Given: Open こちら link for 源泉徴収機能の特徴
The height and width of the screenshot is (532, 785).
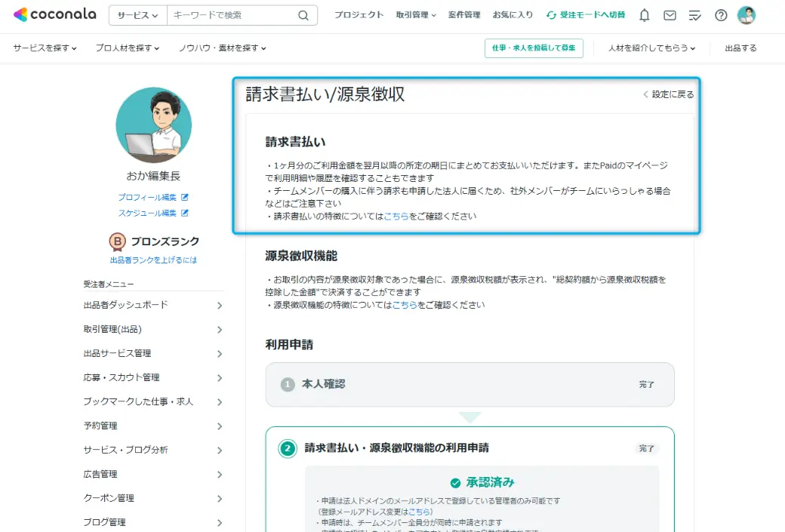Looking at the screenshot, I should tap(405, 305).
